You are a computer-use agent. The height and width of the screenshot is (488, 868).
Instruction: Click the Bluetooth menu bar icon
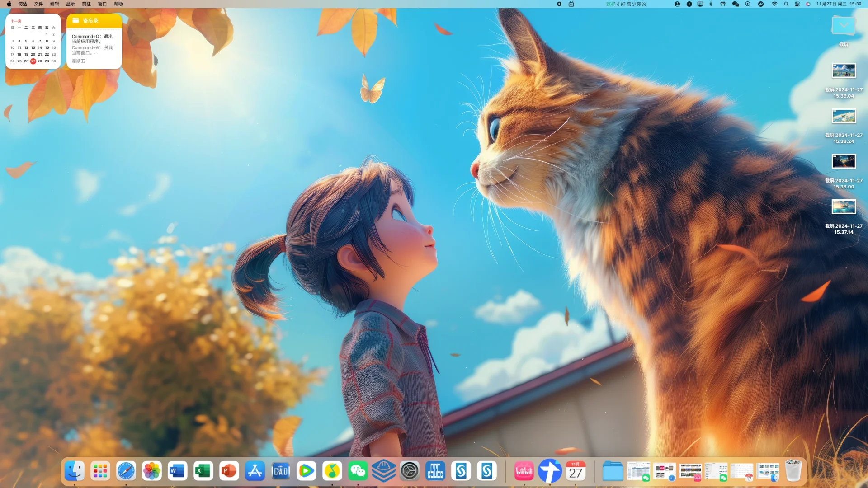(711, 4)
